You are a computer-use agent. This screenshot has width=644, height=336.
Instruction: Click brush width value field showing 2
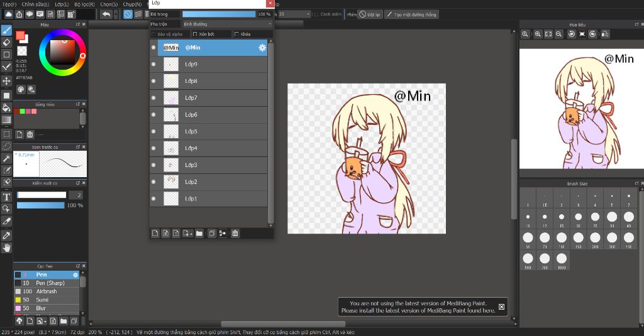[x=75, y=195]
